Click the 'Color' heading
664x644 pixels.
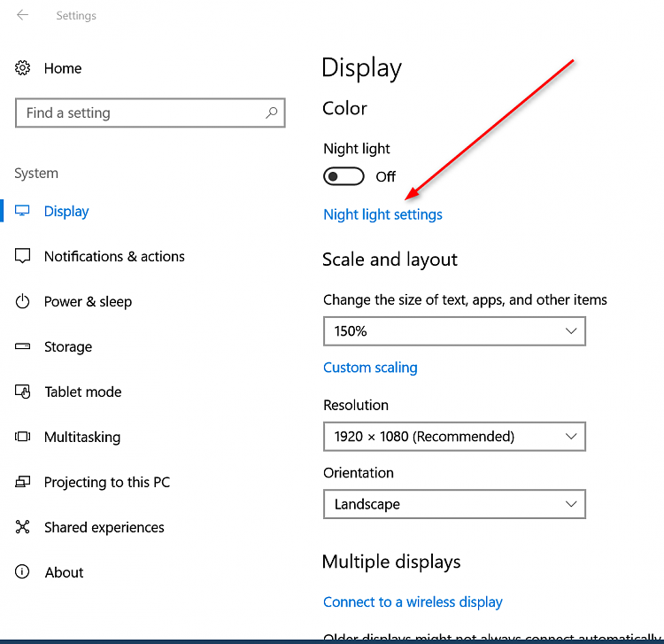pos(344,108)
